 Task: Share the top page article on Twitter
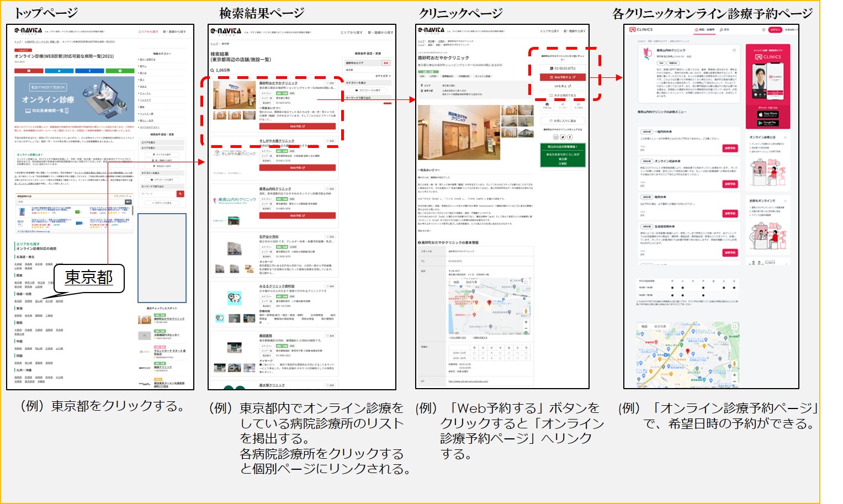click(60, 71)
